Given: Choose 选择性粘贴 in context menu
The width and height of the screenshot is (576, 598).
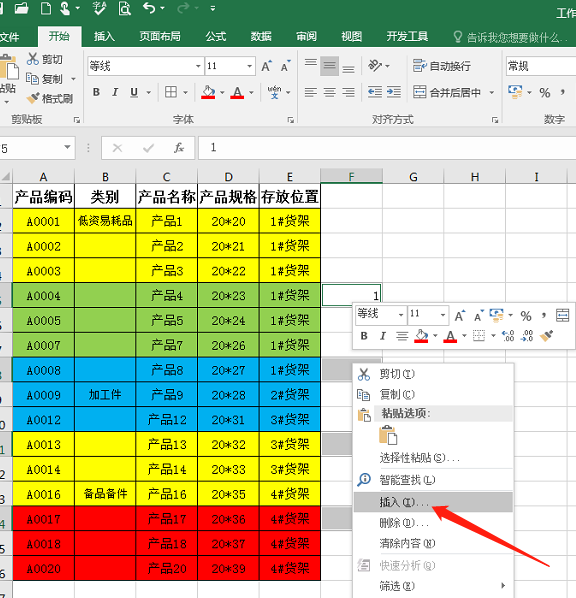Looking at the screenshot, I should click(433, 458).
